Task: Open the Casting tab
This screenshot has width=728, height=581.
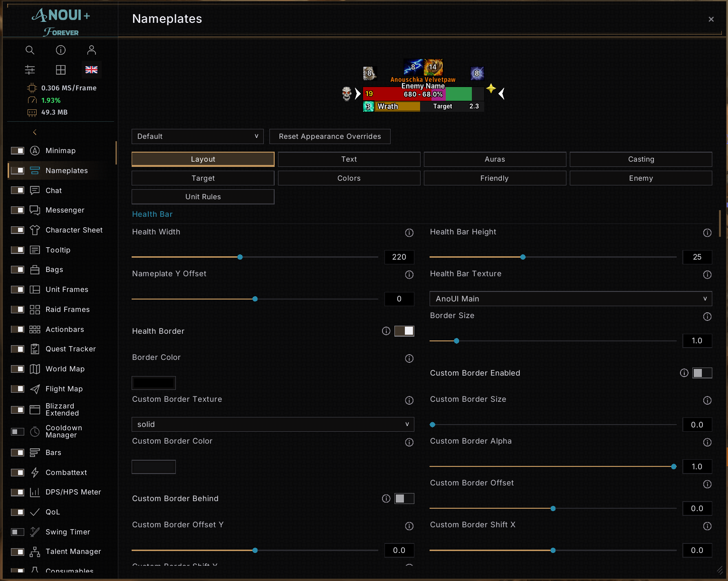Action: [x=641, y=159]
